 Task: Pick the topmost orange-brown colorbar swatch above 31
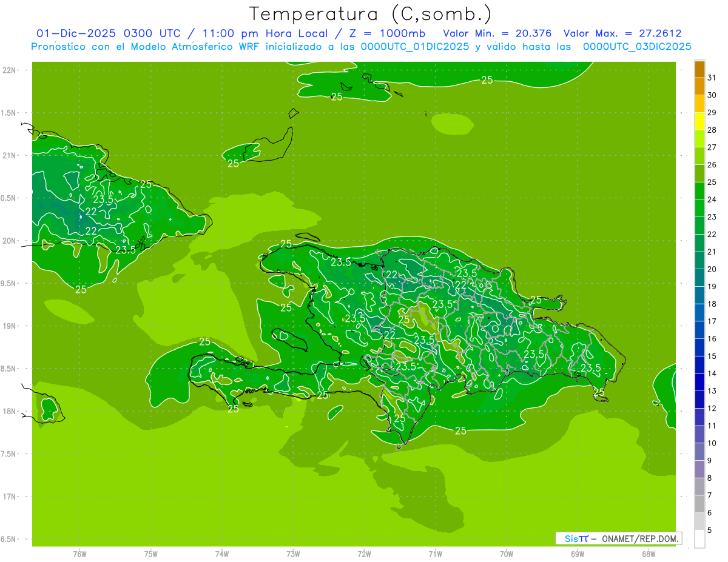tap(699, 69)
